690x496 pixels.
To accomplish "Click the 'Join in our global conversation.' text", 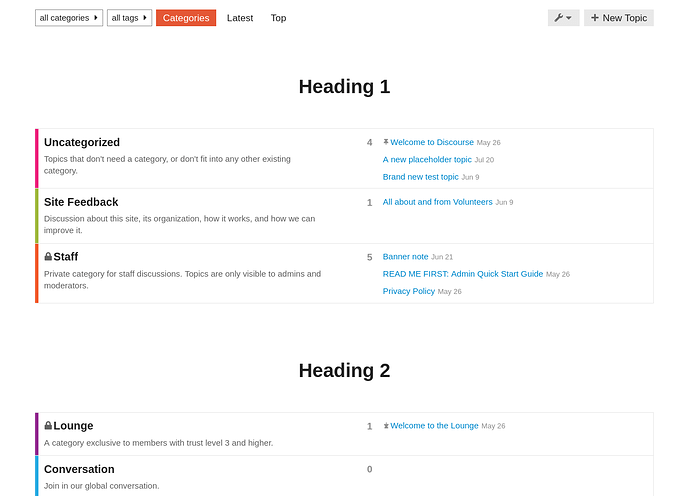I will click(x=102, y=486).
